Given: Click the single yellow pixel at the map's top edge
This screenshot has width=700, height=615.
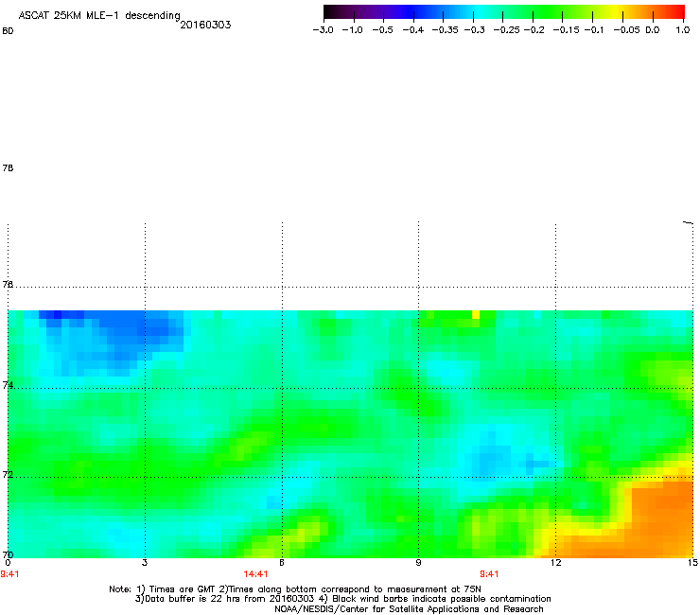Looking at the screenshot, I should pyautogui.click(x=476, y=314).
